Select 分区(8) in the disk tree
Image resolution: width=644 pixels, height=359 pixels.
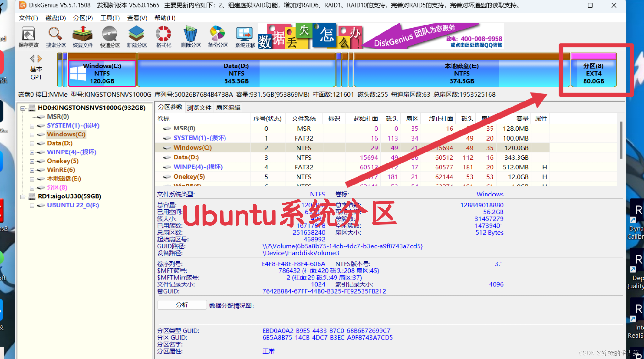57,188
